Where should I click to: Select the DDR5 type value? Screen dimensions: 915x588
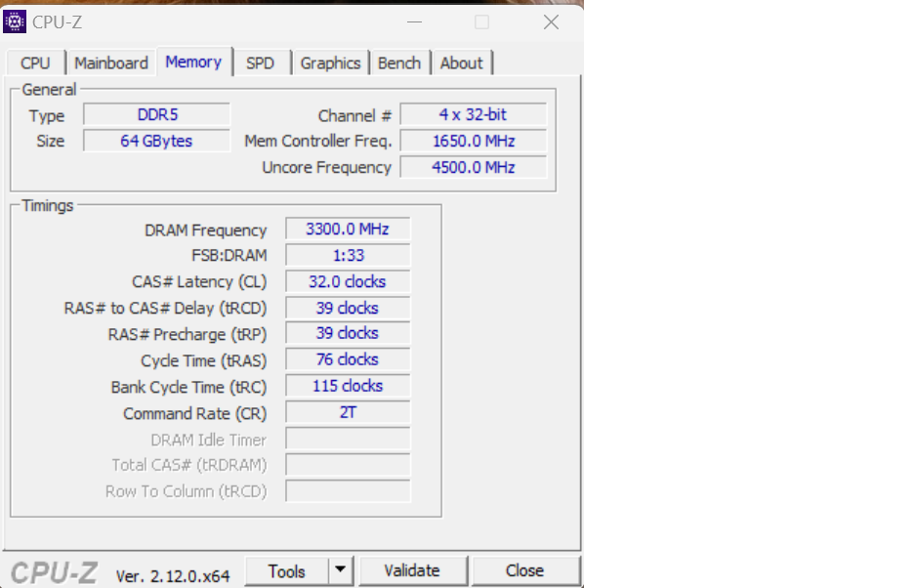(x=157, y=114)
